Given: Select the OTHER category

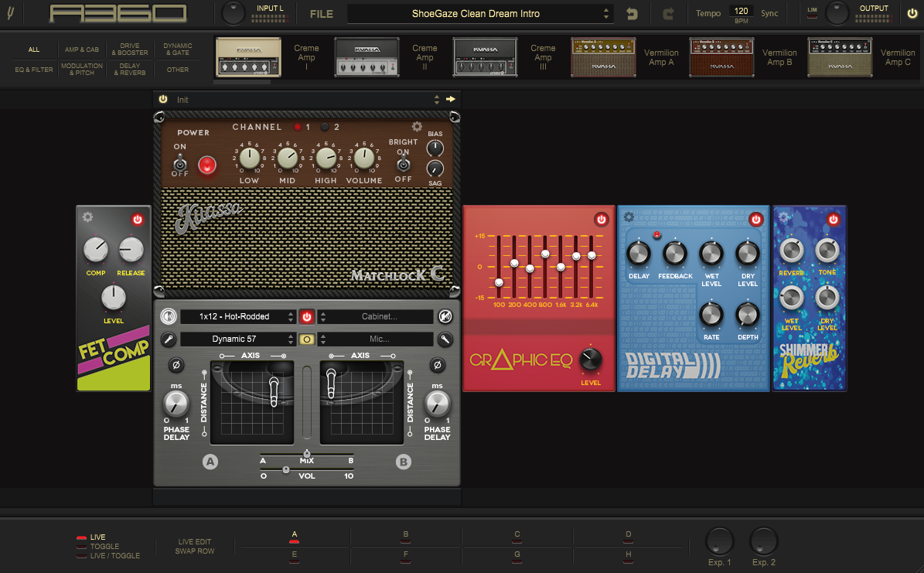Looking at the screenshot, I should 177,70.
